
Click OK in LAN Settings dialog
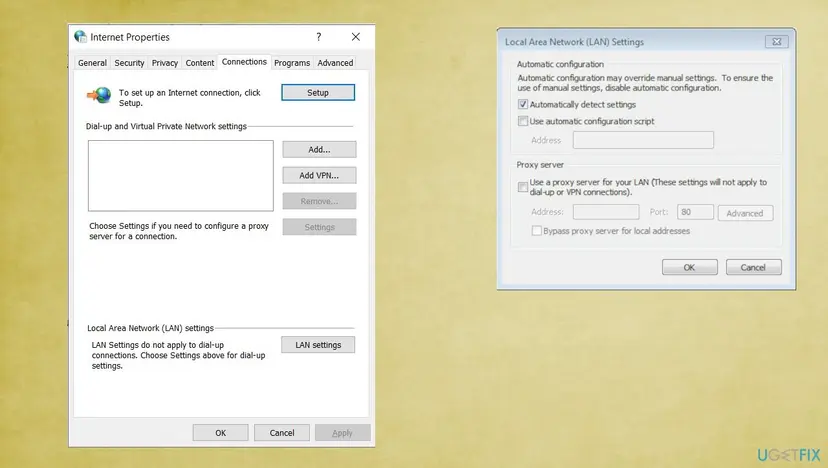tap(690, 267)
